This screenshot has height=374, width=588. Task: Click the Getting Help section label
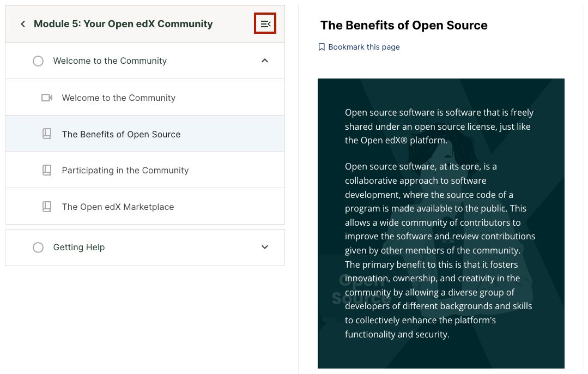79,248
